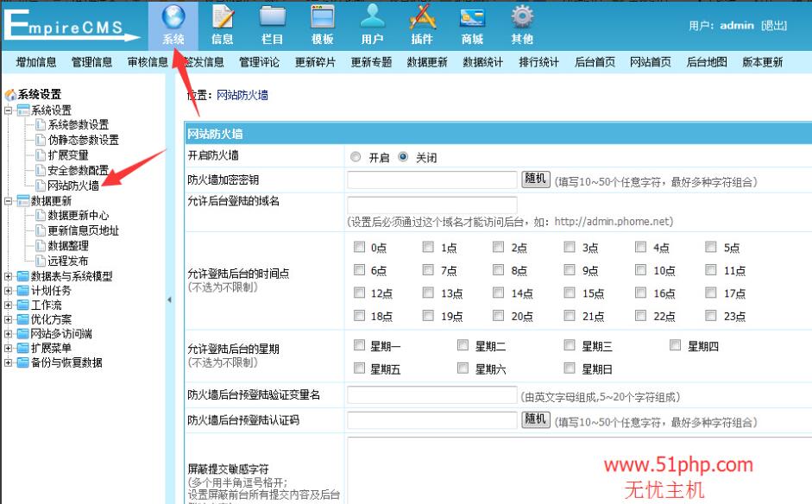
Task: Click the 退出 logout link
Action: [774, 26]
